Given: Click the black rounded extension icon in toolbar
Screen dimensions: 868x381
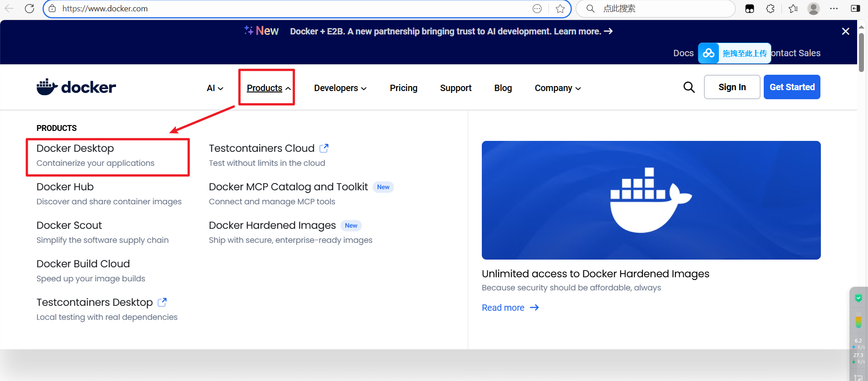Looking at the screenshot, I should click(750, 9).
